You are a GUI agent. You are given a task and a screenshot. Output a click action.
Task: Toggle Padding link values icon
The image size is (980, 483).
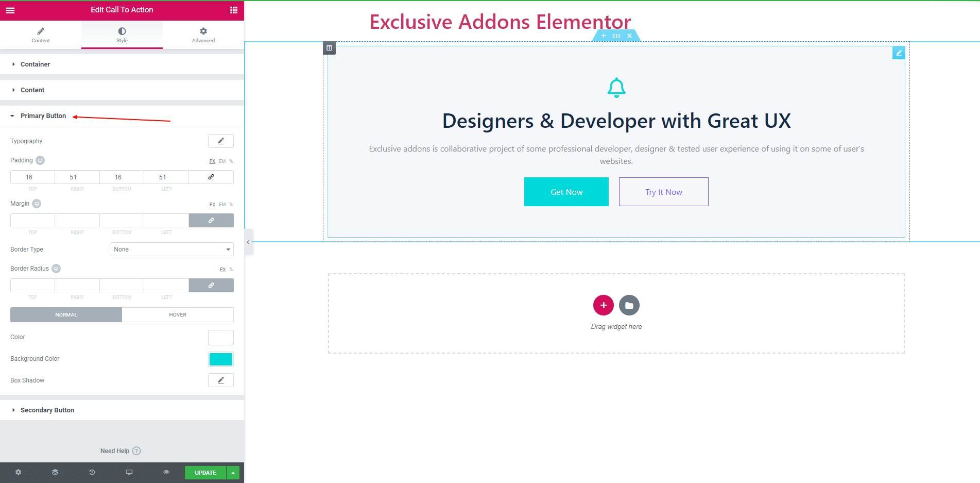[x=211, y=177]
